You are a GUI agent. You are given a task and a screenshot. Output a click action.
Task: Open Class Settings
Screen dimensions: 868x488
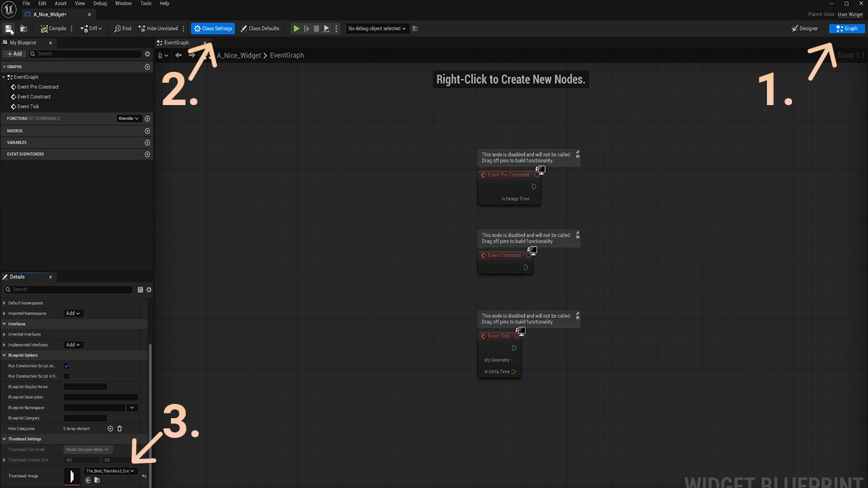[213, 28]
